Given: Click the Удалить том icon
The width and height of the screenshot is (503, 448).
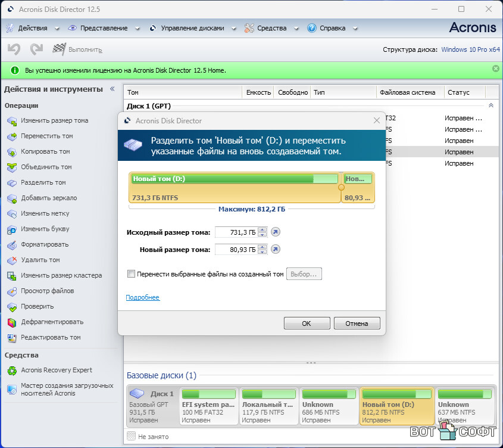Looking at the screenshot, I should click(x=12, y=260).
